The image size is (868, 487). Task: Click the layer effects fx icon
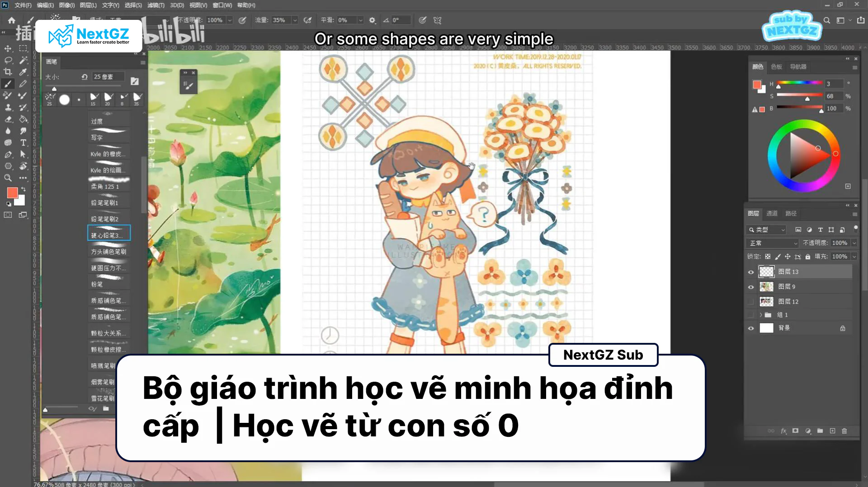[x=783, y=431]
